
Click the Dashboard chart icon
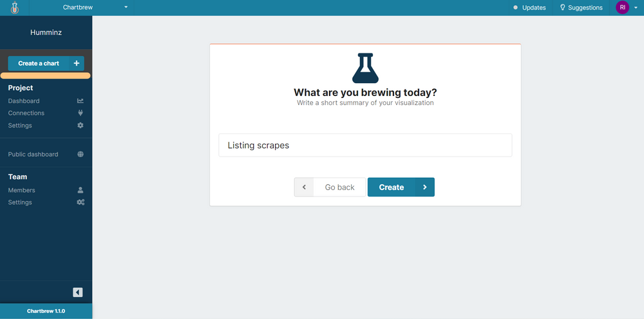[x=80, y=101]
